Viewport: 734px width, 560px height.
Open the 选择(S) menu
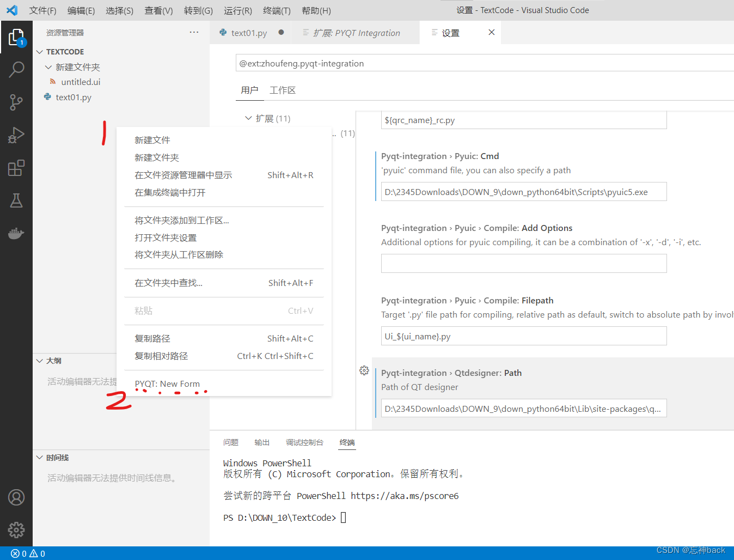pyautogui.click(x=120, y=10)
